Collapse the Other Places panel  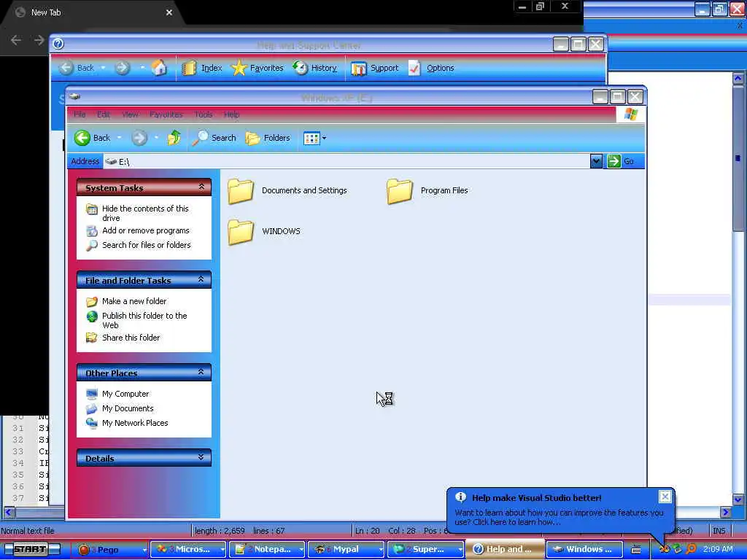pyautogui.click(x=201, y=372)
